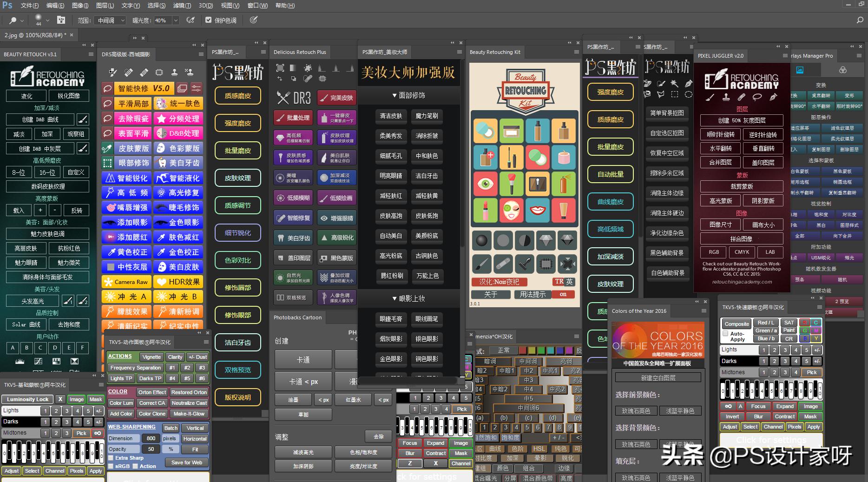This screenshot has width=868, height=482.
Task: Toggle the infinity button beside Pick in Midtones row
Action: point(97,433)
